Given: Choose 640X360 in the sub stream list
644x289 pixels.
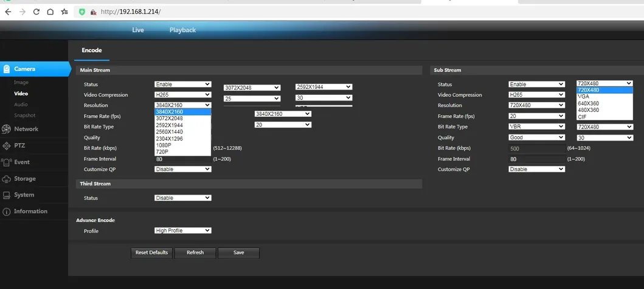Looking at the screenshot, I should (x=604, y=103).
